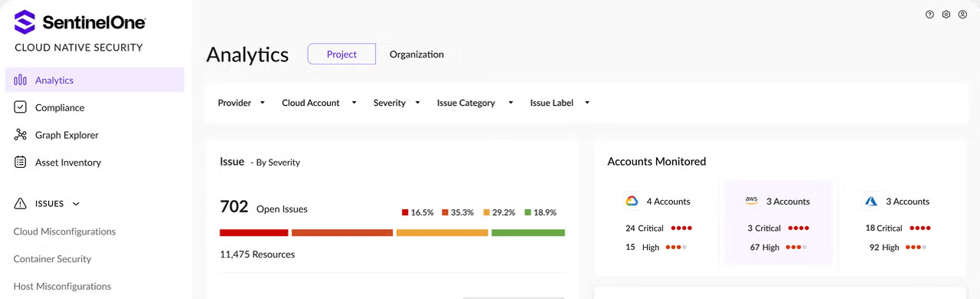This screenshot has height=299, width=980.
Task: Open the Issue Category filter dropdown
Action: coord(475,103)
